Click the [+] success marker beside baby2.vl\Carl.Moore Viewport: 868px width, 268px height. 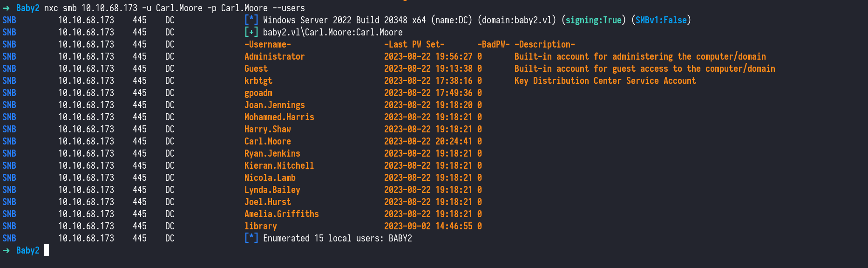(x=251, y=32)
